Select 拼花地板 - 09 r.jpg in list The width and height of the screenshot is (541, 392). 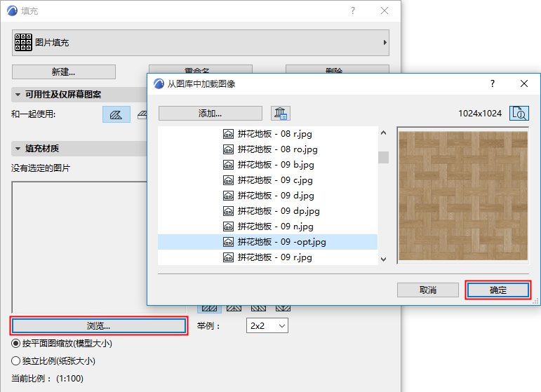tap(268, 257)
